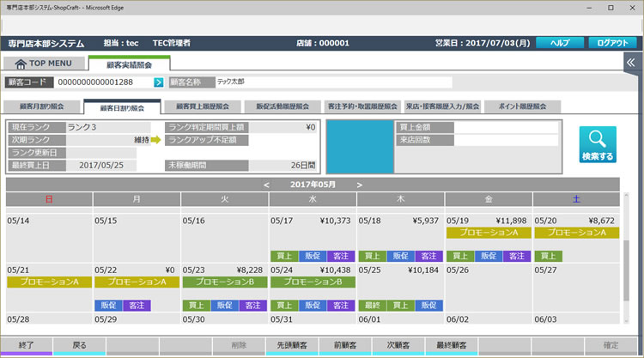Click the ログアウト button

[611, 43]
